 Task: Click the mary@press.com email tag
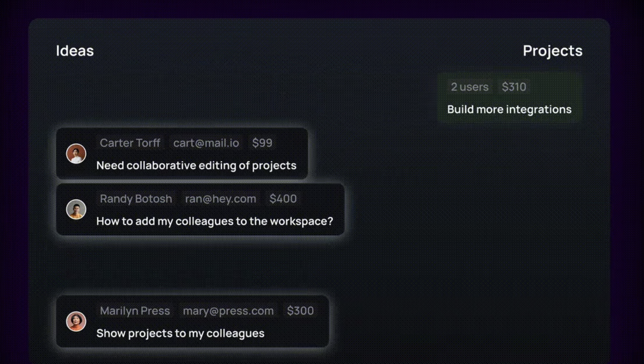point(228,311)
